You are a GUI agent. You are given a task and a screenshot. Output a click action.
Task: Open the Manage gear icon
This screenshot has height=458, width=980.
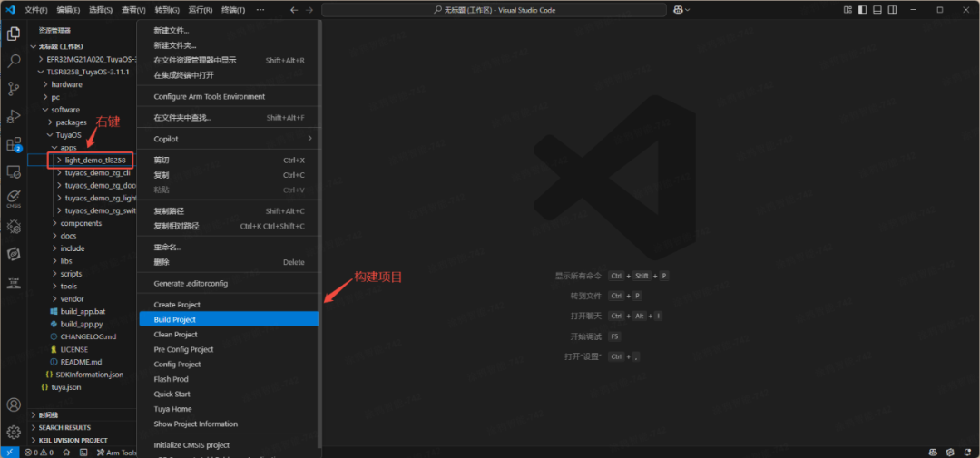[13, 433]
